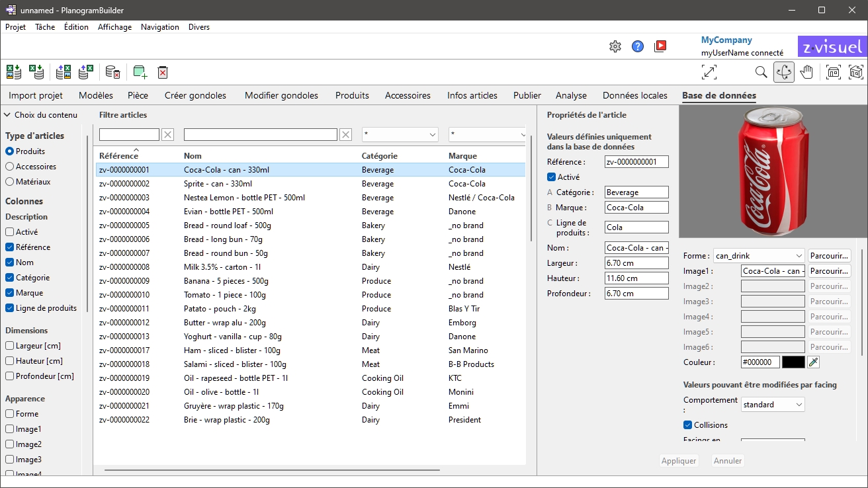Open the Catégorie filter dropdown
The width and height of the screenshot is (868, 488).
coord(400,135)
